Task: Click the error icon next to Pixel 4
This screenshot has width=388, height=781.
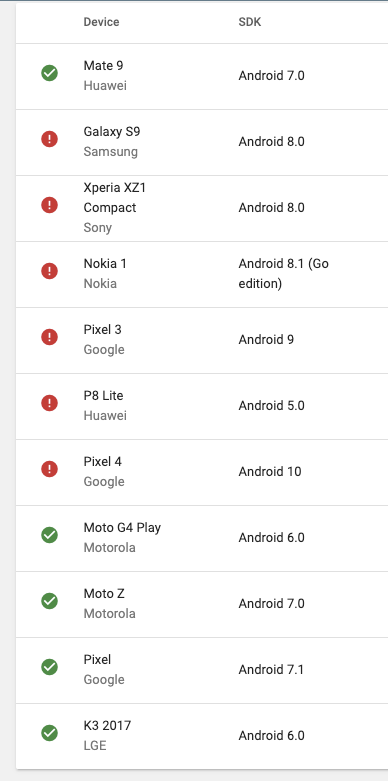Action: (49, 469)
